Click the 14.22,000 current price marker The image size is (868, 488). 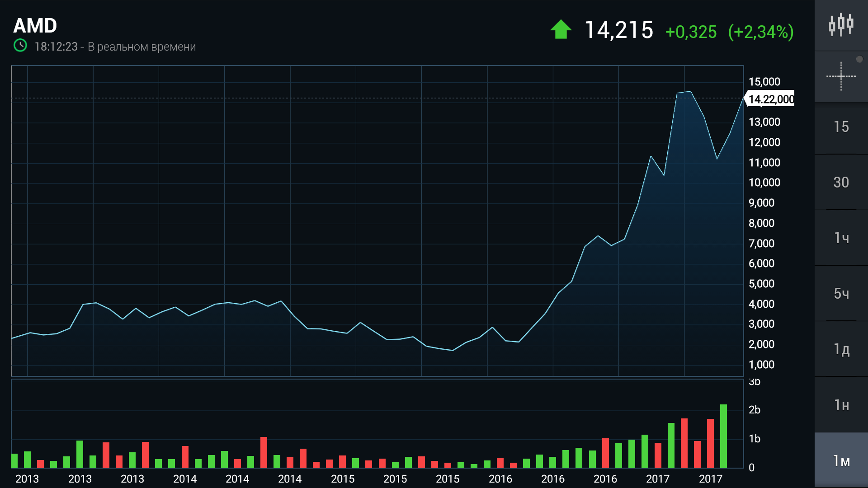point(769,99)
